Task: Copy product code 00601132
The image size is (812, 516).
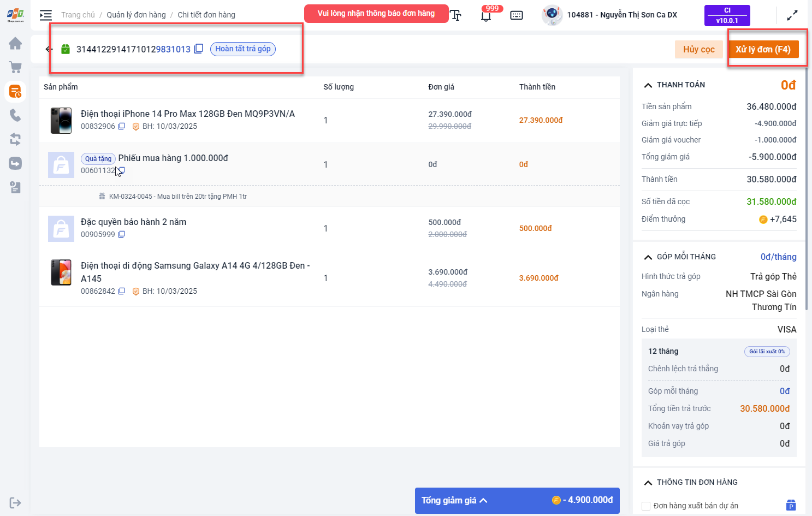Action: click(121, 170)
